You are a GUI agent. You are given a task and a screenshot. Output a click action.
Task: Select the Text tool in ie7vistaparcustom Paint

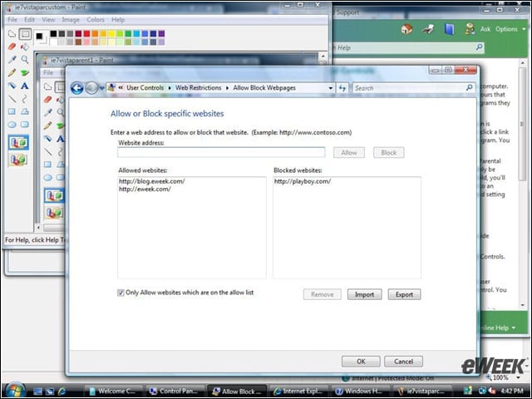click(x=25, y=86)
